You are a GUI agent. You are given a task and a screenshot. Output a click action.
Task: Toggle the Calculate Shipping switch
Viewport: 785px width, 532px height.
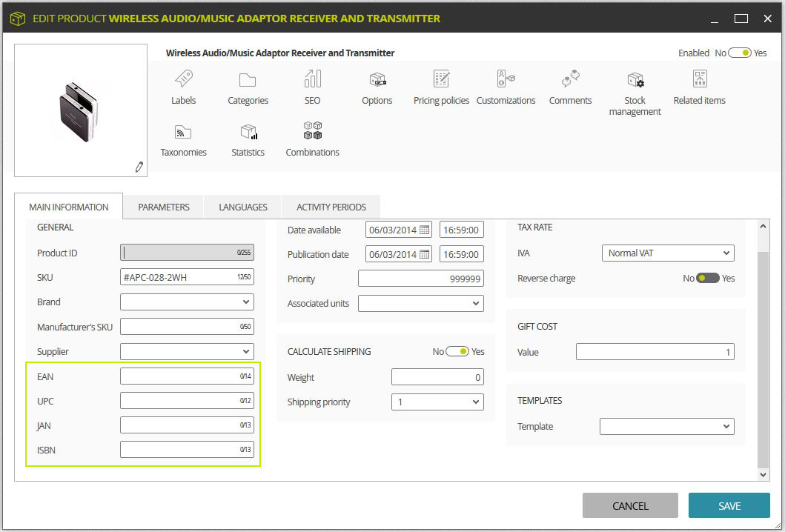coord(457,351)
